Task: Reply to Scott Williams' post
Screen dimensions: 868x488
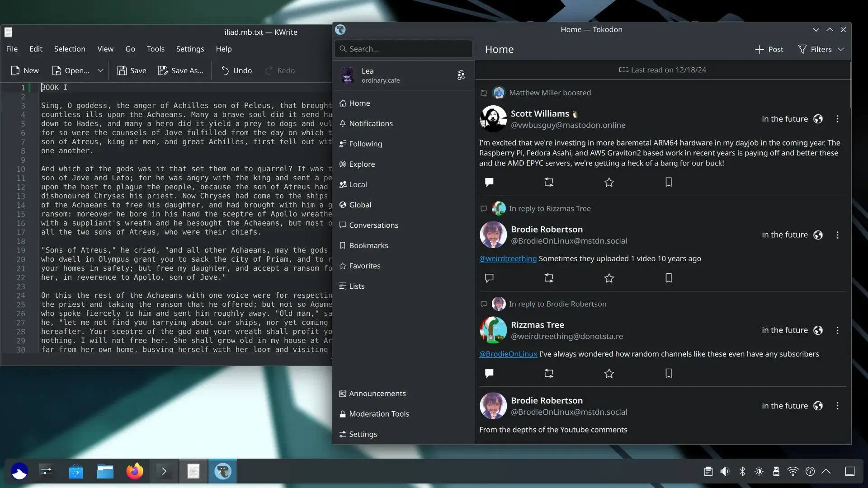Action: (x=489, y=182)
